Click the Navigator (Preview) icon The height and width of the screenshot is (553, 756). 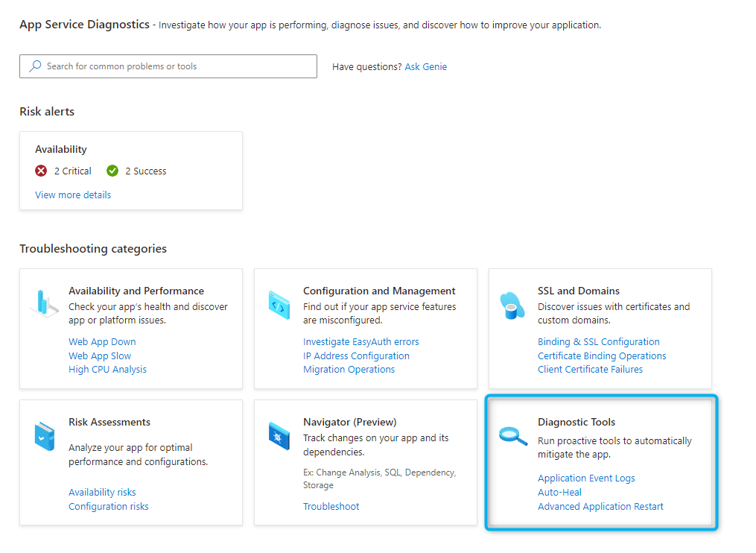pyautogui.click(x=279, y=435)
